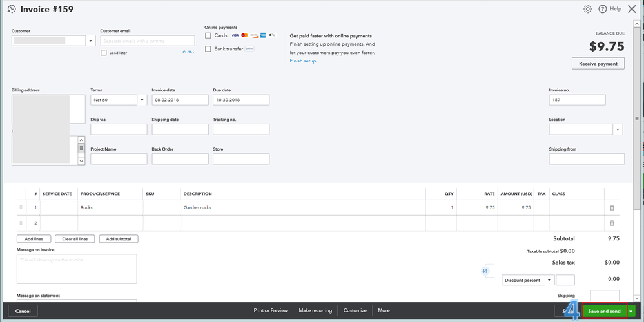This screenshot has height=322, width=644.
Task: Click into the Message on invoice field
Action: pyautogui.click(x=77, y=269)
